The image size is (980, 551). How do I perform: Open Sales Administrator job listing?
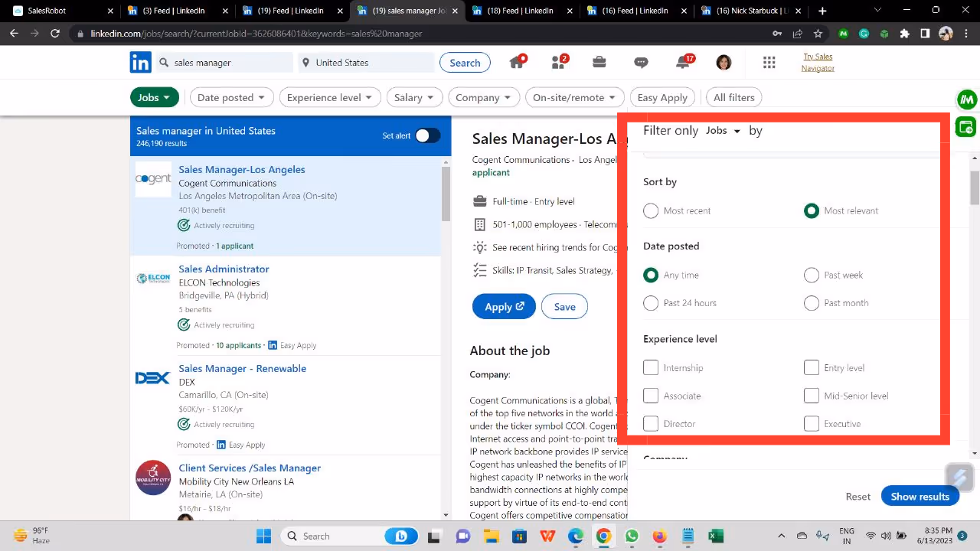[x=224, y=269]
